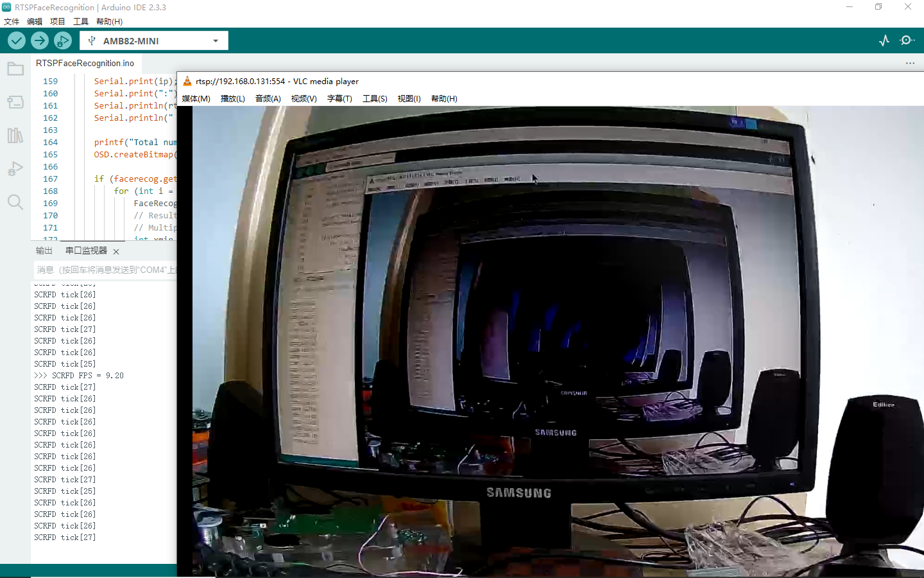Viewport: 924px width, 578px height.
Task: Click the Upload arrow button
Action: [40, 40]
